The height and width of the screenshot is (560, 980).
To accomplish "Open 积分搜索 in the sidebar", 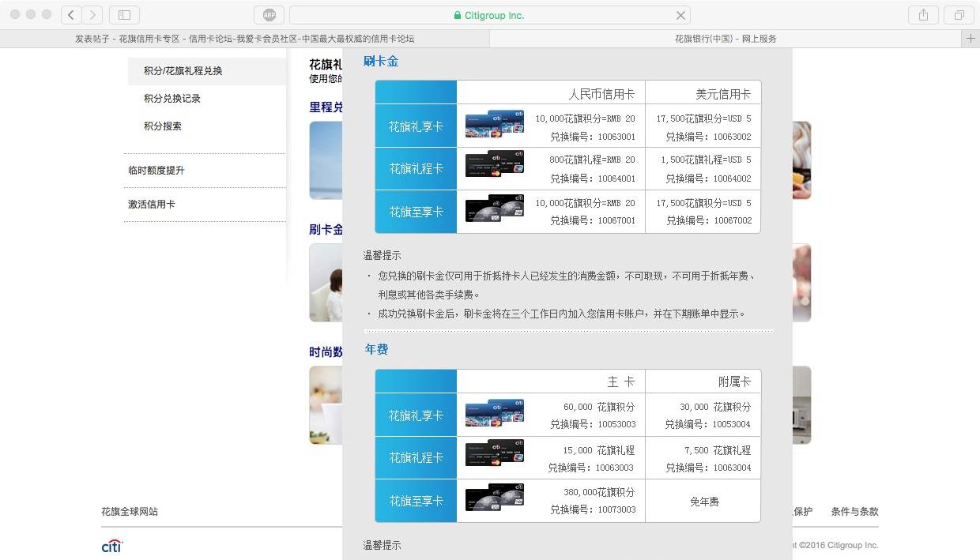I will [x=163, y=126].
